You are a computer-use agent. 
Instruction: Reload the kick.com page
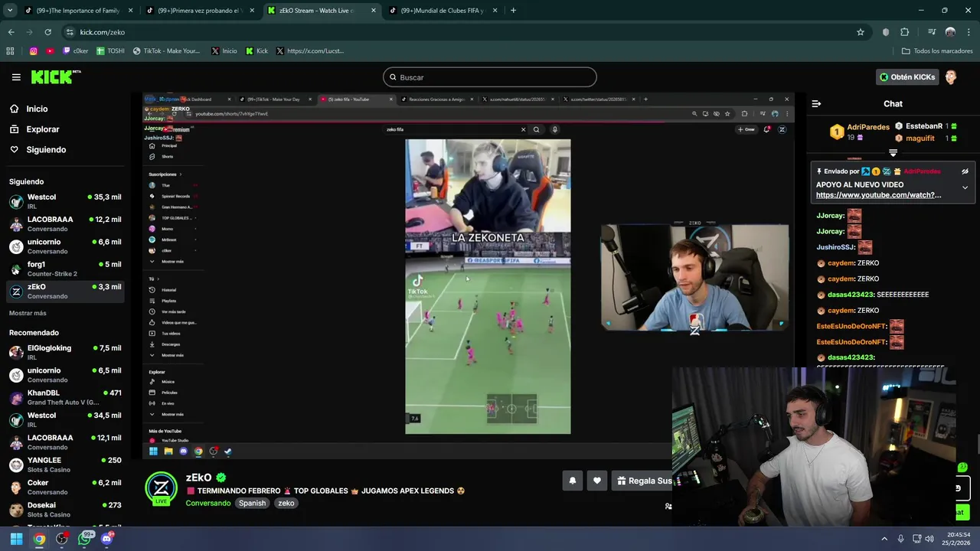pyautogui.click(x=47, y=32)
